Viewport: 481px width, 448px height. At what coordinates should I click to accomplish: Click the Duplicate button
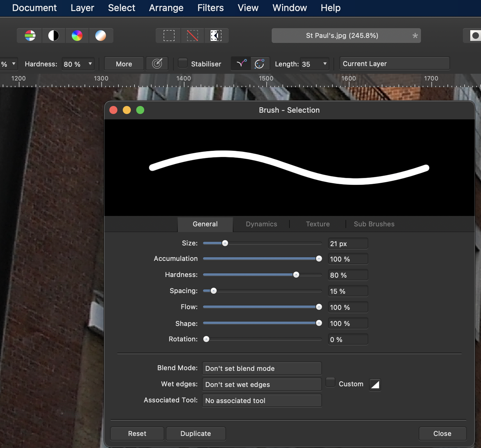[x=196, y=434]
